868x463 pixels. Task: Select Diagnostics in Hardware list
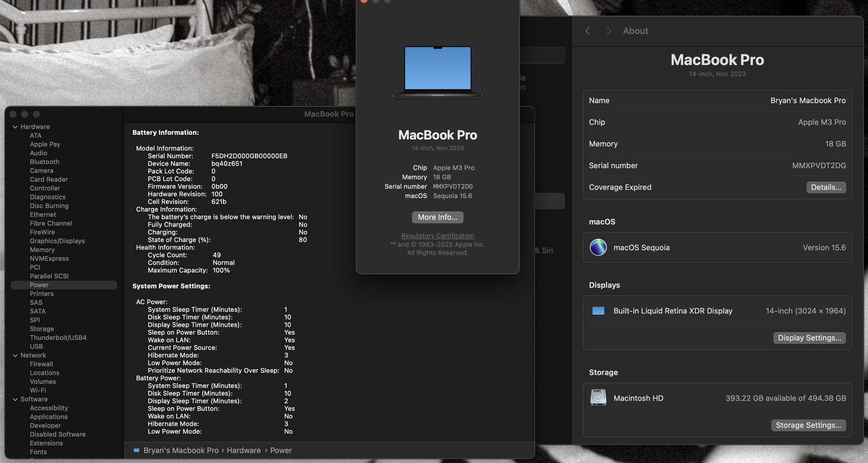coord(47,197)
